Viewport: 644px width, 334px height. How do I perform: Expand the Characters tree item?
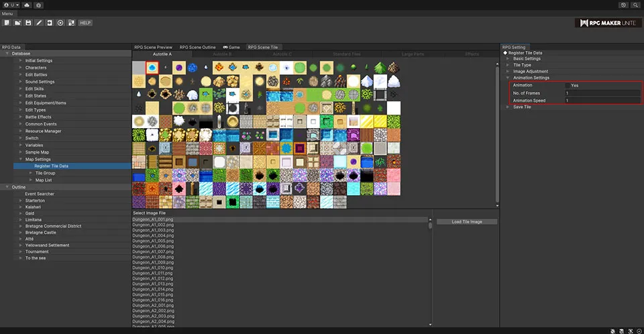[21, 67]
